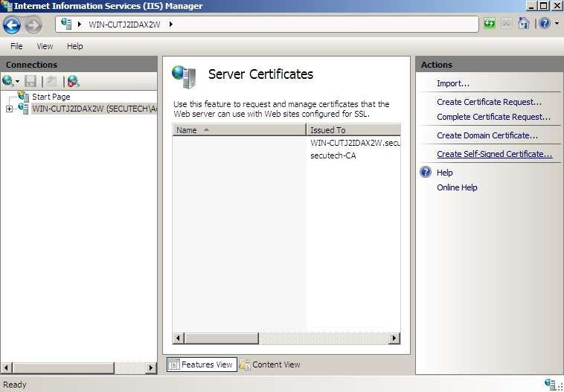Click the IIS Manager title bar icon
The height and width of the screenshot is (392, 564).
pyautogui.click(x=7, y=6)
